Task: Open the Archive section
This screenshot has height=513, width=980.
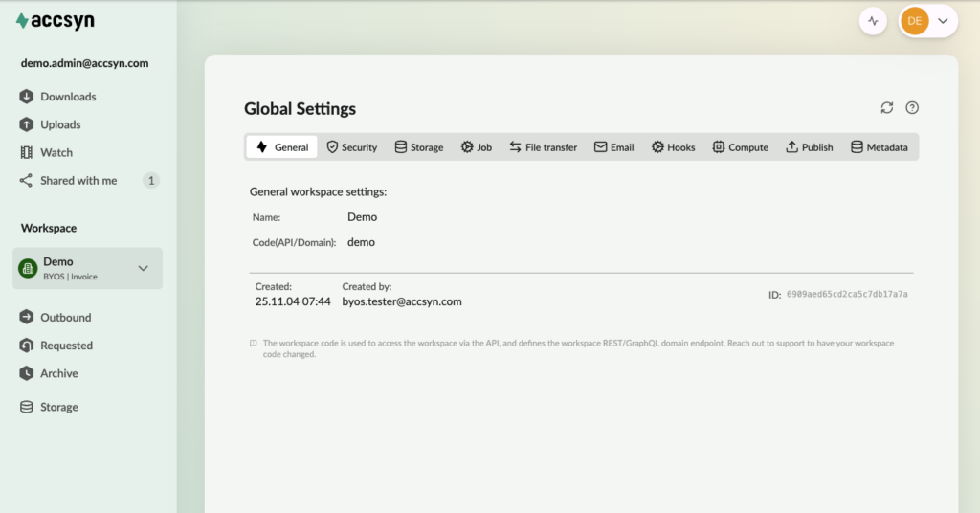Action: coord(58,373)
